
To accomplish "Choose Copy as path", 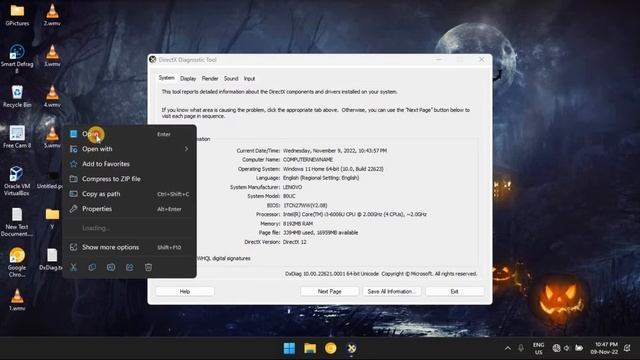I will (x=129, y=194).
